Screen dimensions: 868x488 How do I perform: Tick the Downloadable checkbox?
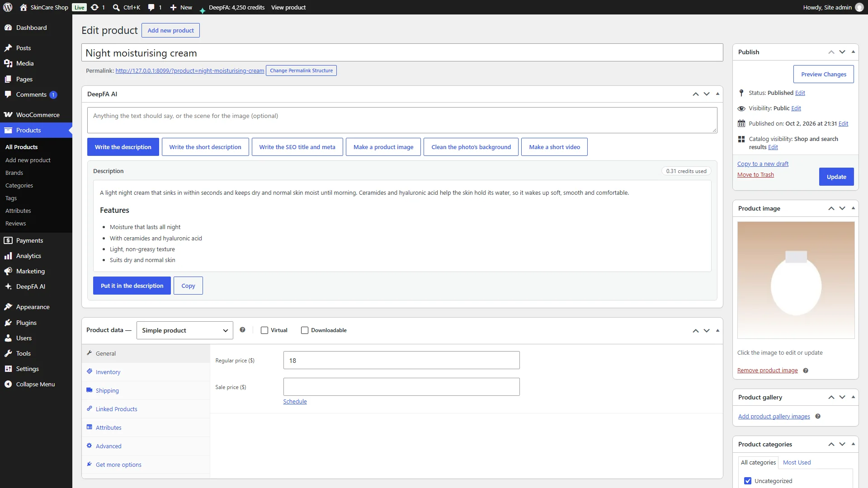[x=305, y=330]
